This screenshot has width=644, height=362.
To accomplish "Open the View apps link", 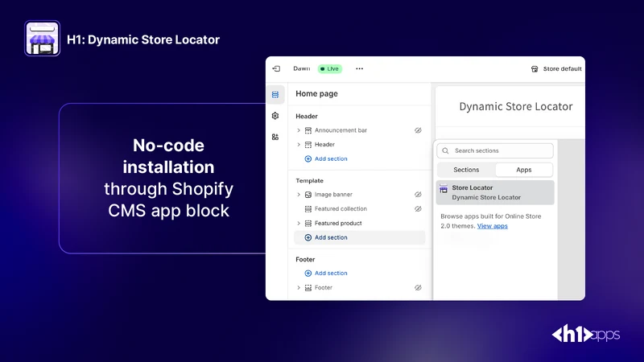I will point(492,226).
